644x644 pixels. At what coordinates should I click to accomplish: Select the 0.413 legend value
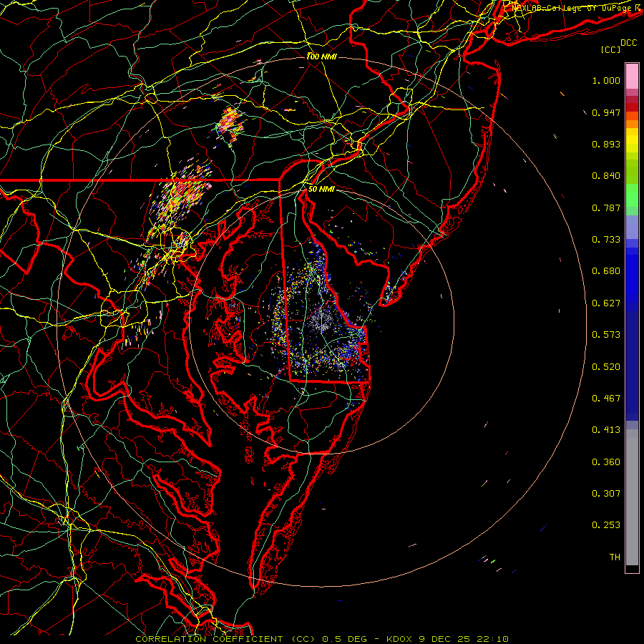coord(606,430)
